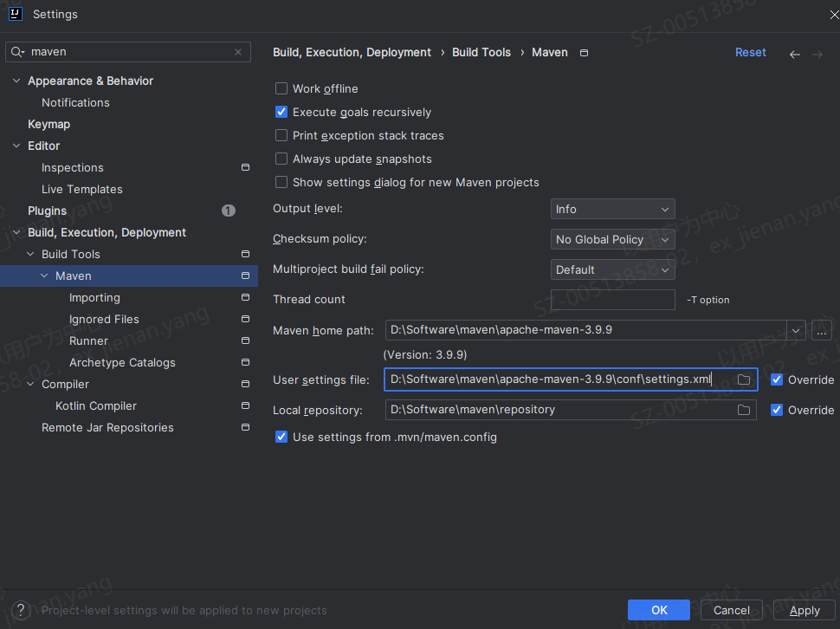Collapse Appearance & Behavior section
The image size is (840, 629).
16,81
